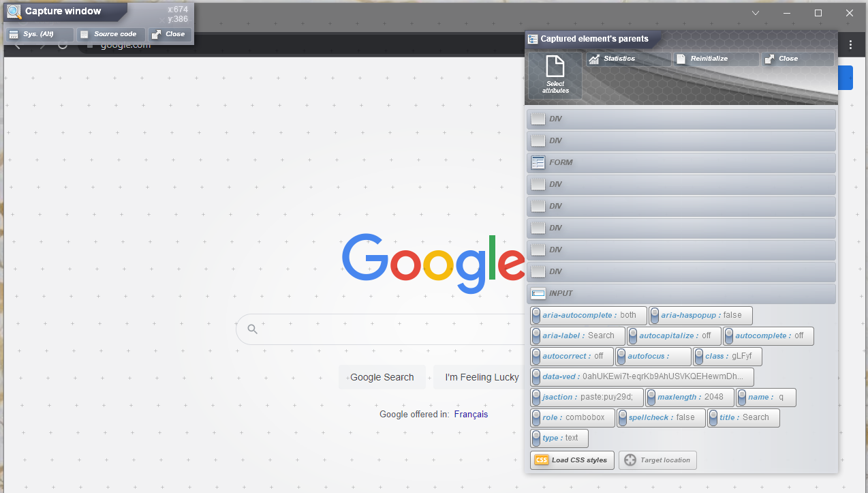Open the title bar chevron dropdown
Viewport: 868px width, 493px height.
tap(756, 13)
